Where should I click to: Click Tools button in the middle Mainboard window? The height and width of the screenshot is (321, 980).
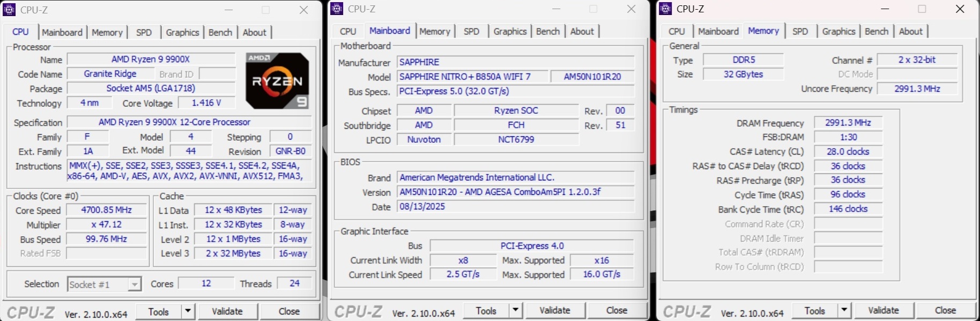coord(486,310)
